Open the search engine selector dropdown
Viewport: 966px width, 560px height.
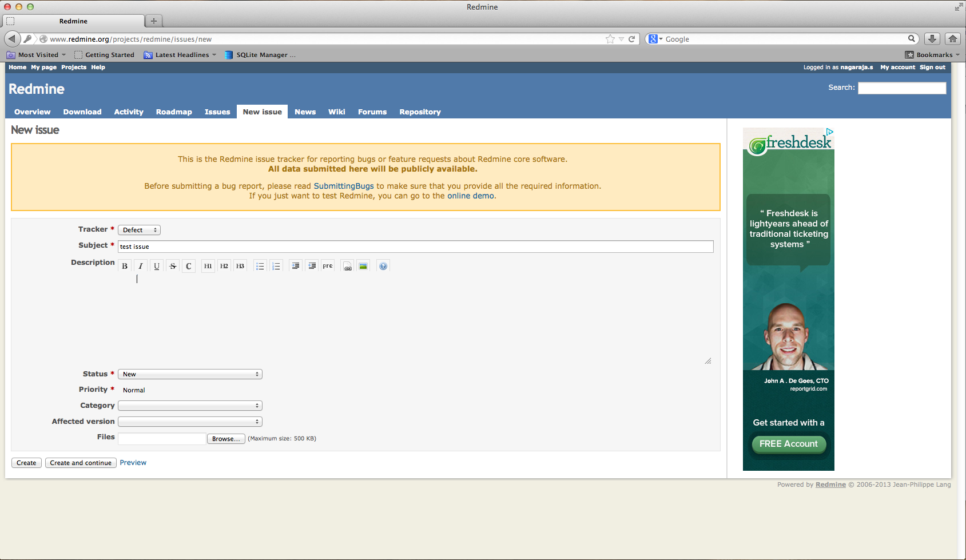tap(655, 39)
